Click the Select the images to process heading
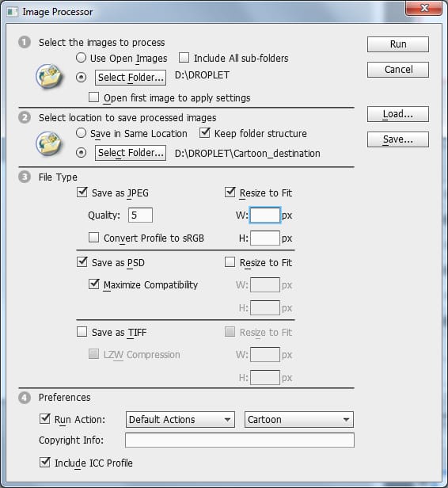The height and width of the screenshot is (488, 448). (x=101, y=43)
